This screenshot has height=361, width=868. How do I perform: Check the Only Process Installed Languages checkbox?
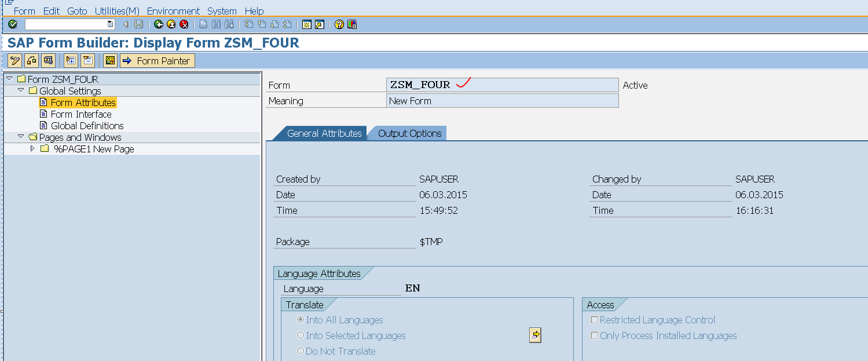pyautogui.click(x=594, y=336)
